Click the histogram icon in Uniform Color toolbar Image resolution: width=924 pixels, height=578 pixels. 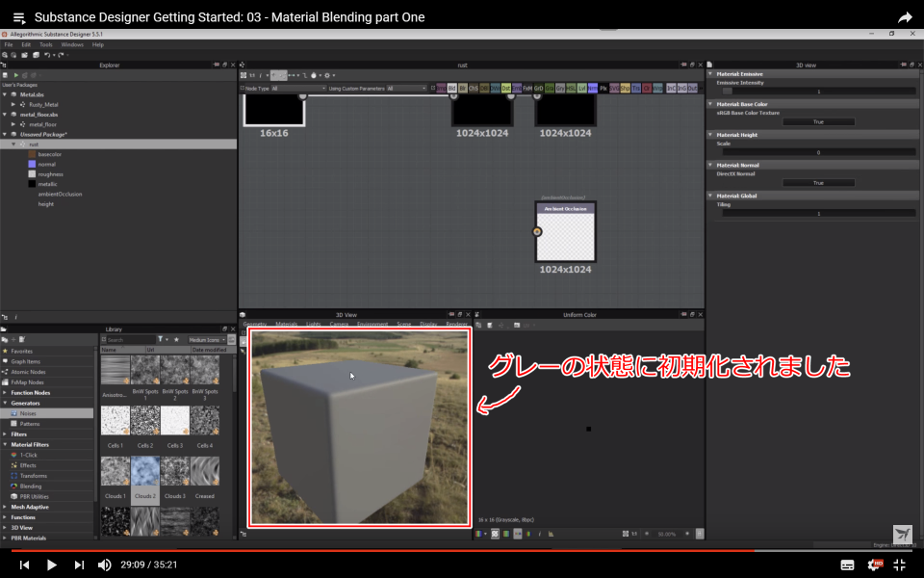point(551,534)
